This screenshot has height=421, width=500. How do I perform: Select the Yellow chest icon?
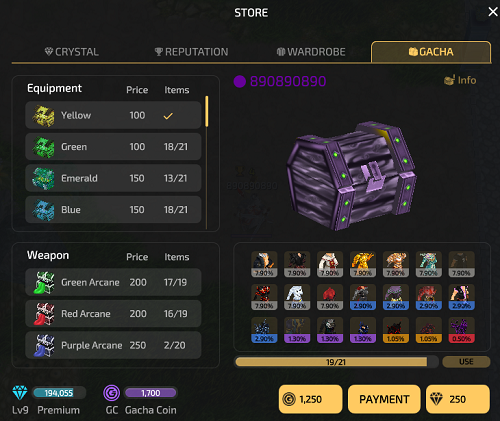click(x=43, y=116)
